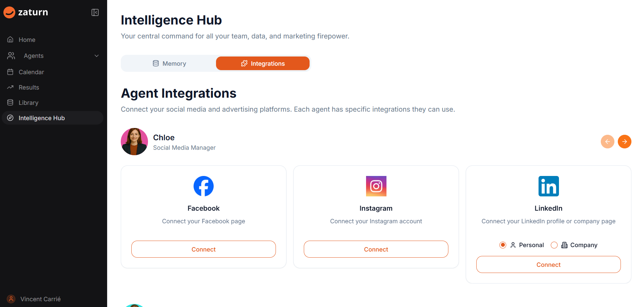Go to next agent with right arrow
Screen dimensions: 644x307
point(624,142)
